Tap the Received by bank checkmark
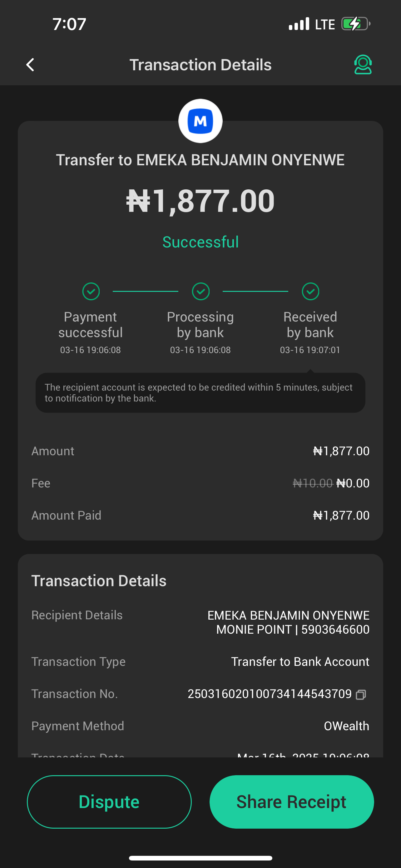The image size is (401, 868). click(310, 291)
